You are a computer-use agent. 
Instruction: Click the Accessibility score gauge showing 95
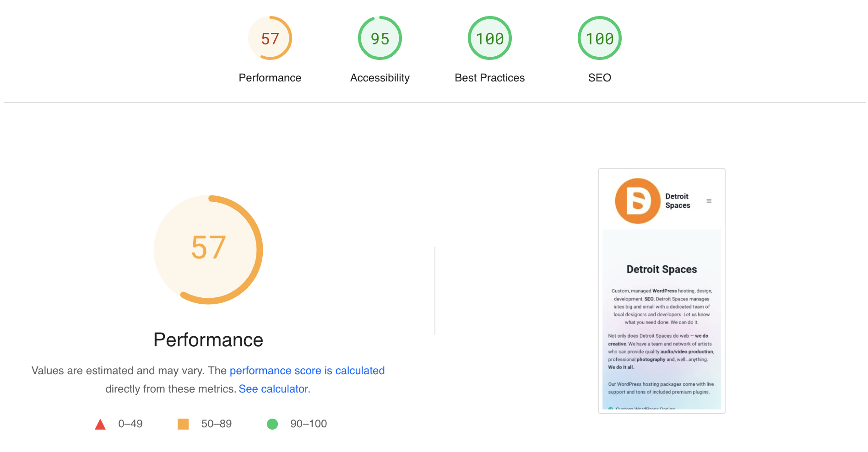pyautogui.click(x=380, y=38)
